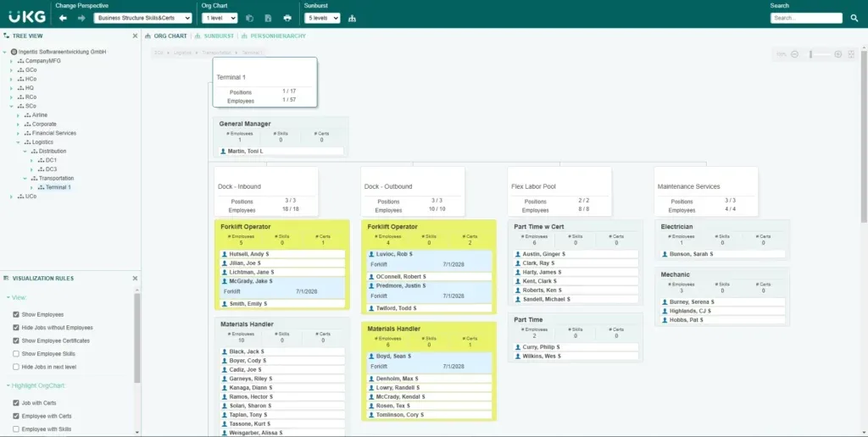Screen dimensions: 868x437
Task: Expand the UCo tree node
Action: coord(12,196)
